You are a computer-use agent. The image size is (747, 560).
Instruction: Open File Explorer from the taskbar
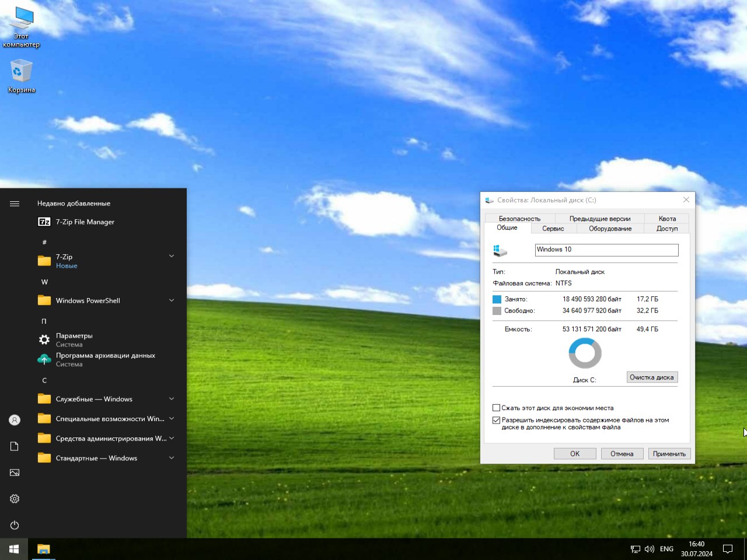(43, 548)
